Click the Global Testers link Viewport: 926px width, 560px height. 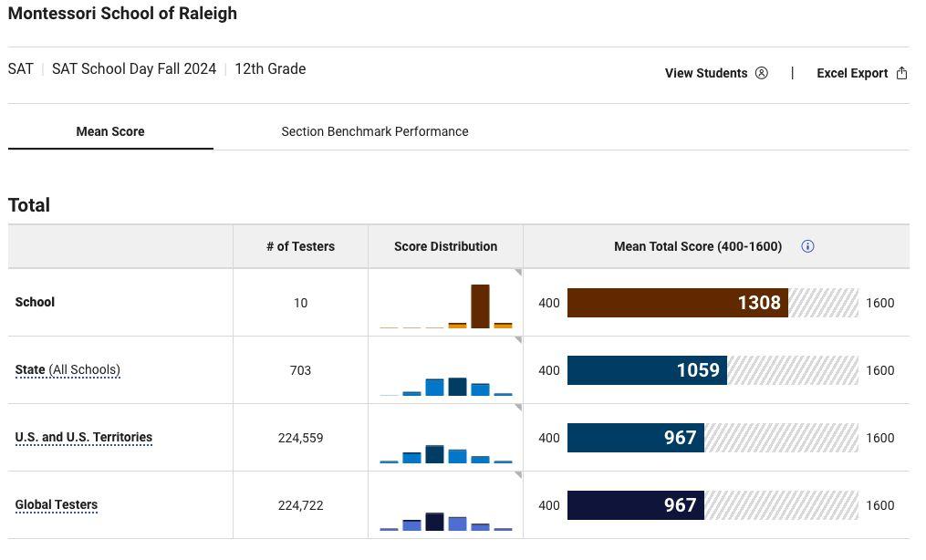[x=56, y=504]
